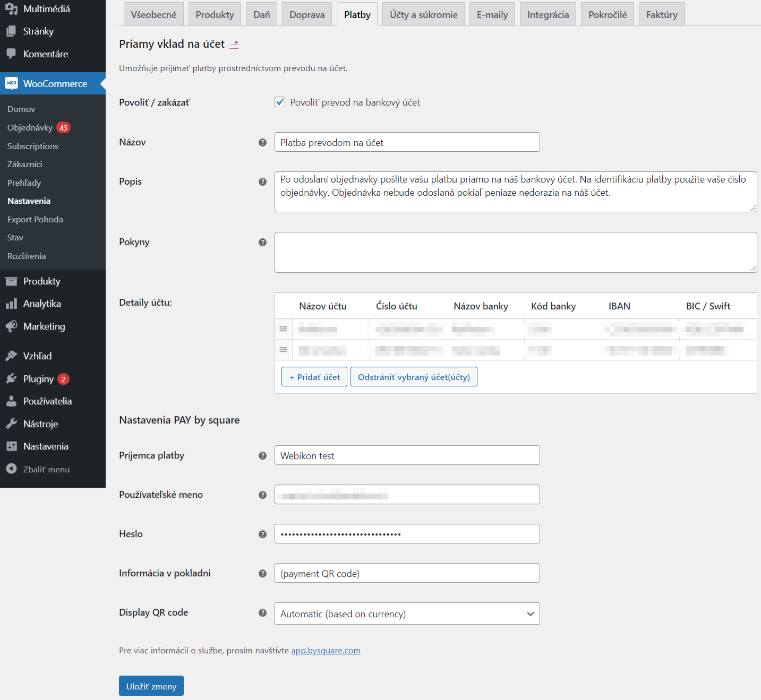Click help icon beside Príjemca platby
Image resolution: width=761 pixels, height=700 pixels.
click(x=262, y=455)
